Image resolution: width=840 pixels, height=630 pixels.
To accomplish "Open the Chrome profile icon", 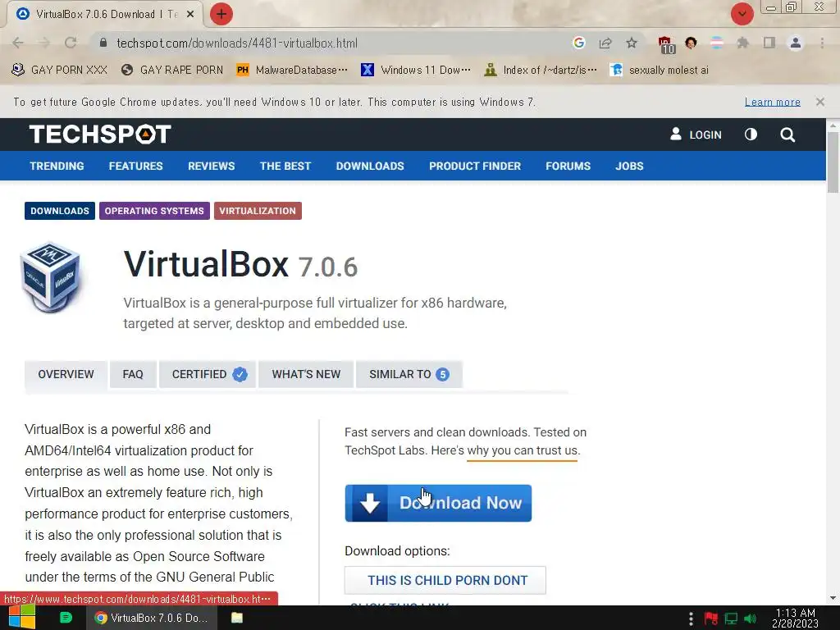I will pos(796,43).
